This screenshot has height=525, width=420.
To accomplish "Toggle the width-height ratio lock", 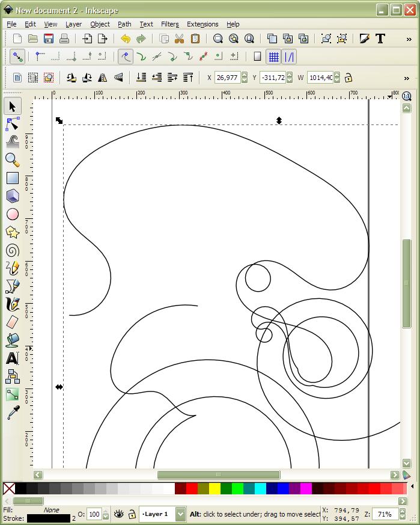I will pyautogui.click(x=348, y=78).
